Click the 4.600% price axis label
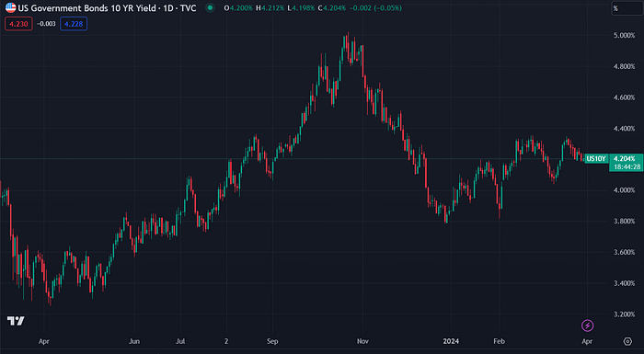This screenshot has height=354, width=644. (x=625, y=97)
